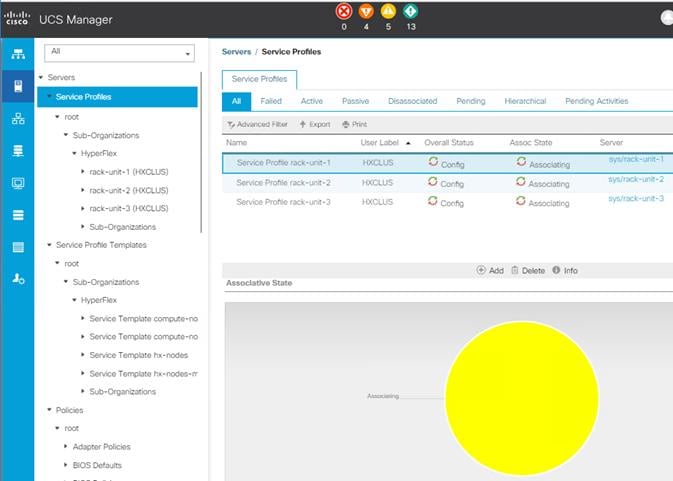Select the Service Profile rack-unit-3 row

447,202
